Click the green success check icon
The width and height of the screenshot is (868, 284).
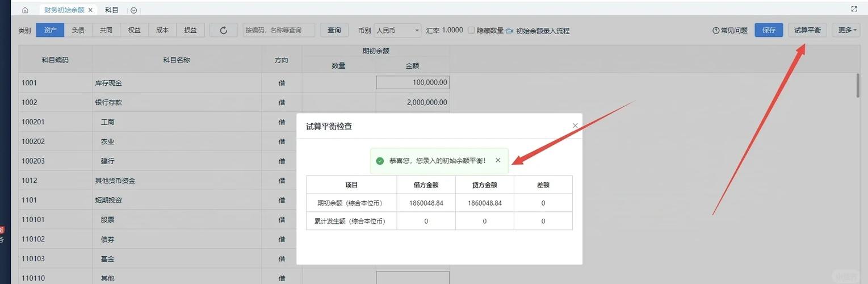coord(380,161)
